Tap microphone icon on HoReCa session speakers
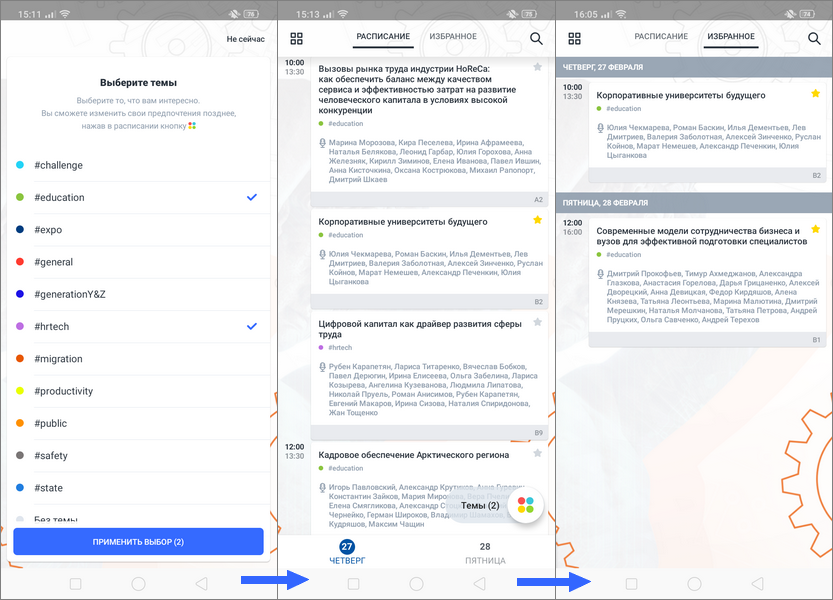Screen dimensions: 833x600 tap(322, 143)
